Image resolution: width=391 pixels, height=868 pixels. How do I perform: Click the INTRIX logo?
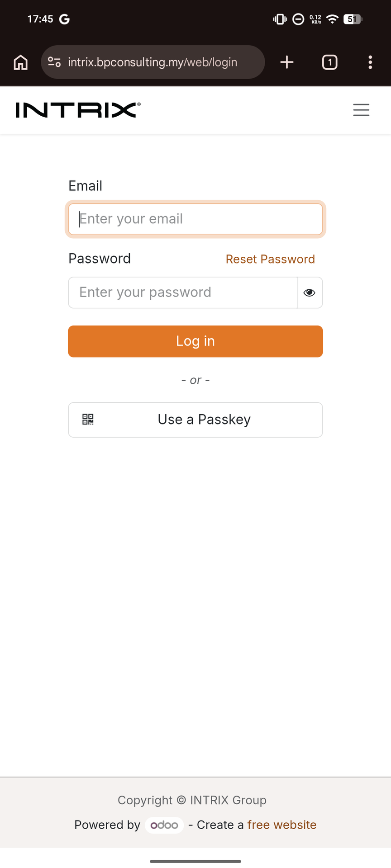(x=78, y=110)
